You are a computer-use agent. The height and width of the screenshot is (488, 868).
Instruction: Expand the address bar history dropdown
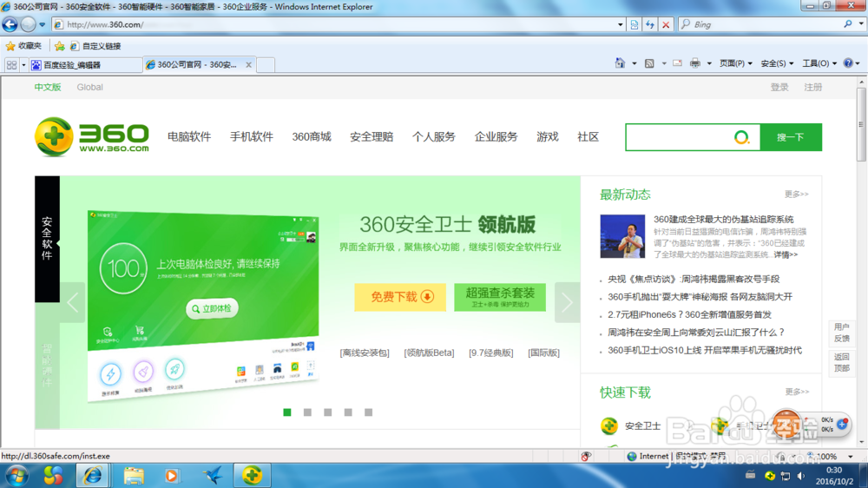tap(620, 24)
